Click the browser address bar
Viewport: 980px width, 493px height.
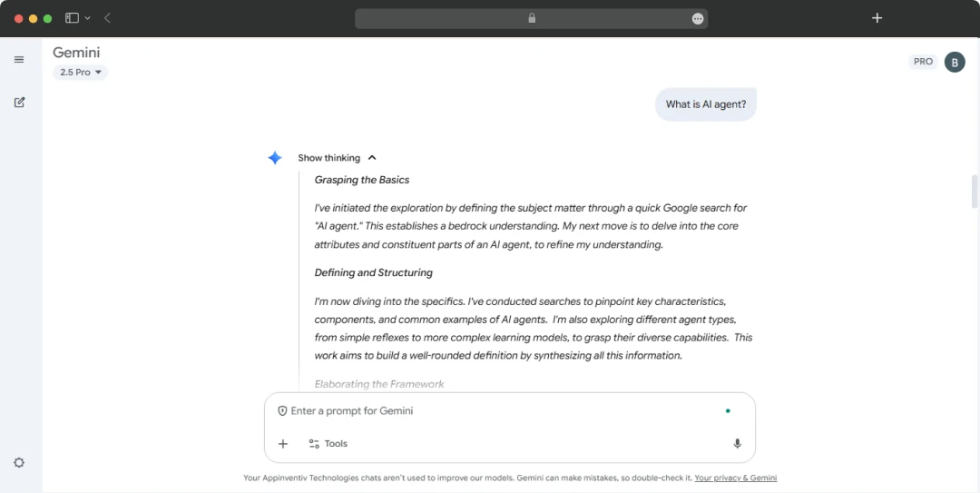point(531,19)
